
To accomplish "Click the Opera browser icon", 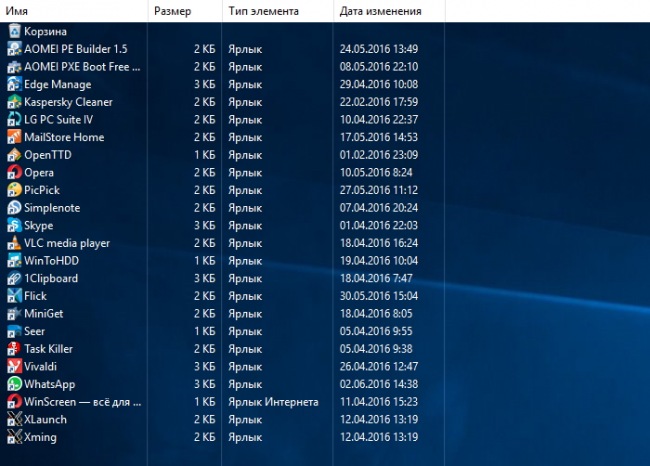I will pos(14,172).
